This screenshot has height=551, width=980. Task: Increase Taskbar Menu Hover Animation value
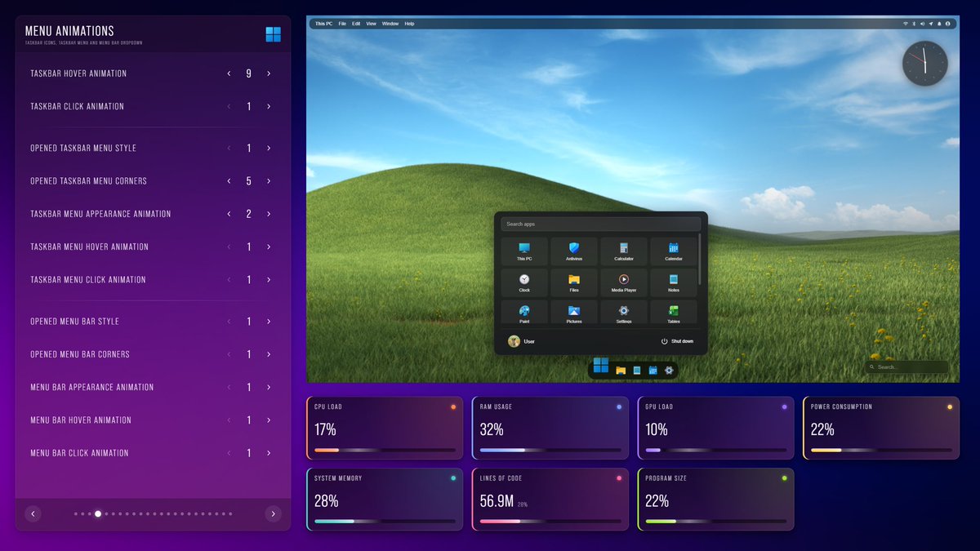[269, 247]
